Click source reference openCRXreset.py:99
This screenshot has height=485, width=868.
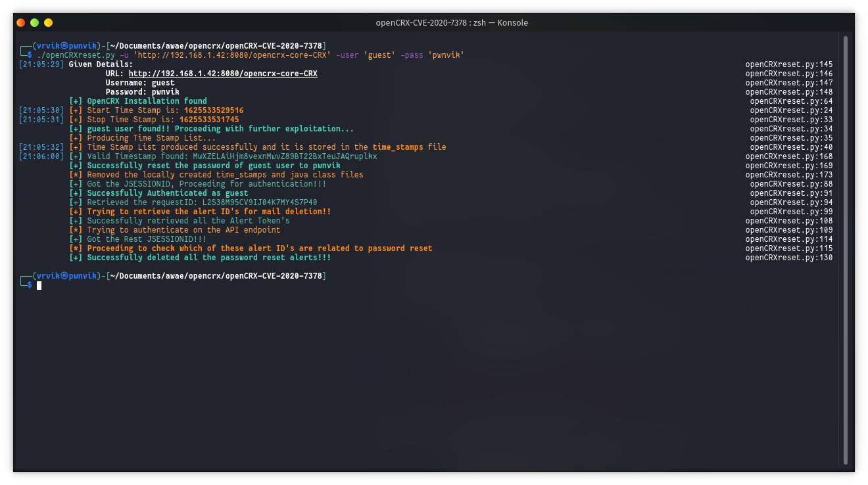pos(792,212)
